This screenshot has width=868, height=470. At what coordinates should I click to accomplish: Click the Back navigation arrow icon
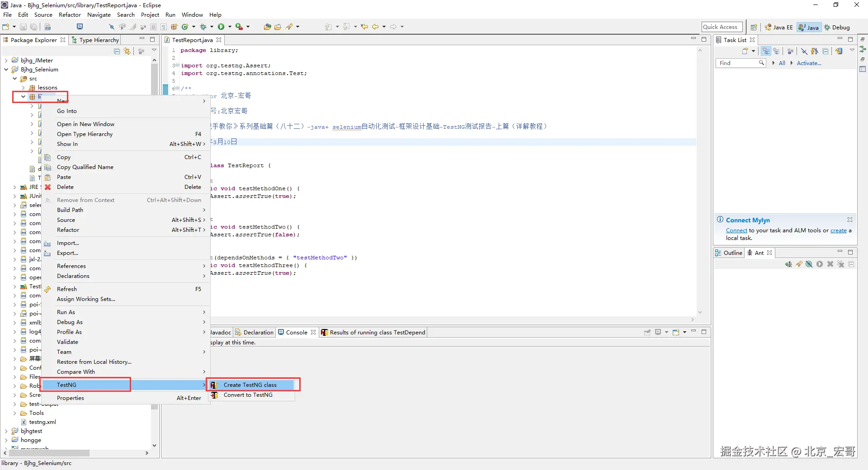375,27
